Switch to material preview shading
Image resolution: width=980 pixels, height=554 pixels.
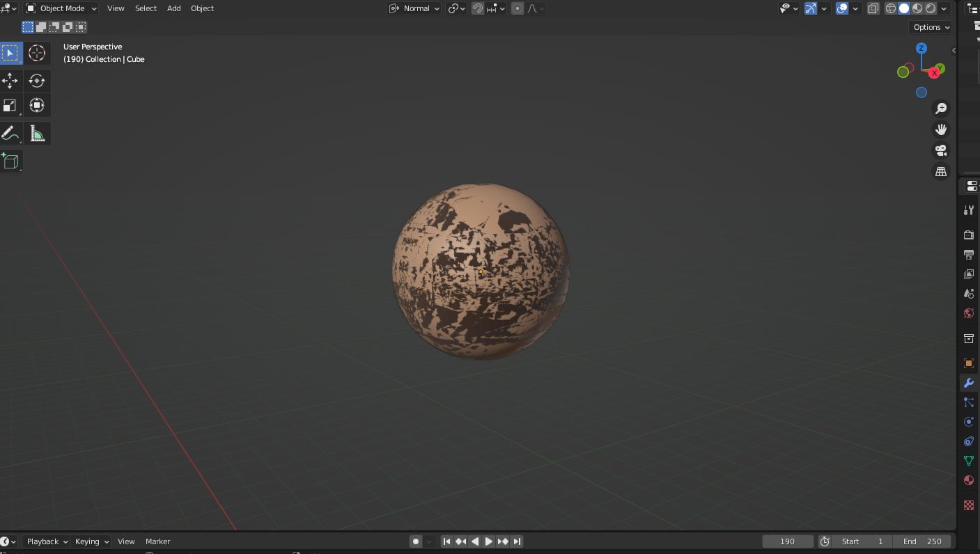coord(917,8)
